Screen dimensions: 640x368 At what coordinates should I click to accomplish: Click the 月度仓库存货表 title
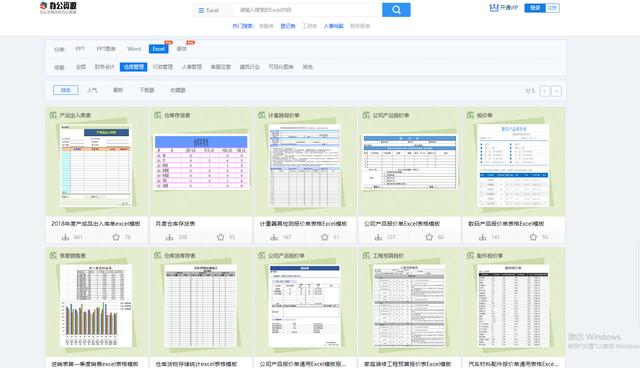click(175, 224)
